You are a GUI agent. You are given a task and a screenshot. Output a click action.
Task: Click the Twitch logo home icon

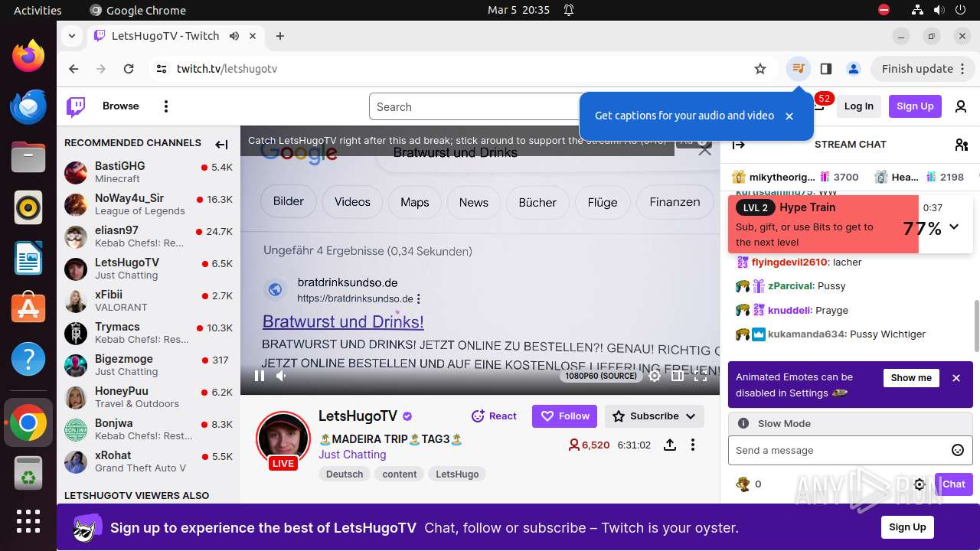coord(76,106)
